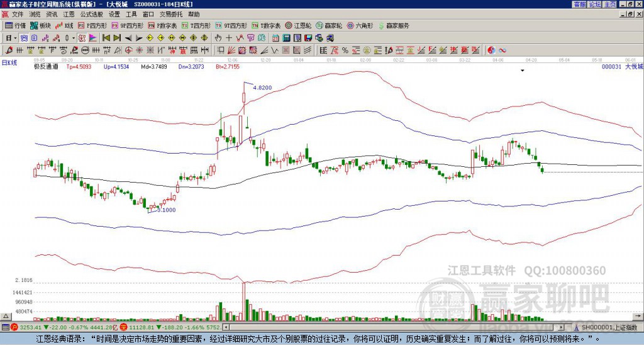This screenshot has width=644, height=345.
Task: Open the 公式选股 menu
Action: point(91,14)
